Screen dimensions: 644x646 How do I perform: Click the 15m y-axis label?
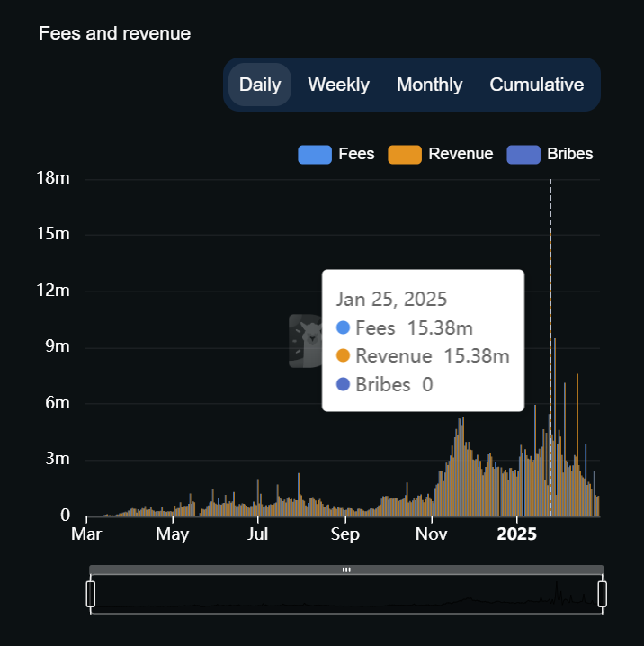pyautogui.click(x=53, y=234)
